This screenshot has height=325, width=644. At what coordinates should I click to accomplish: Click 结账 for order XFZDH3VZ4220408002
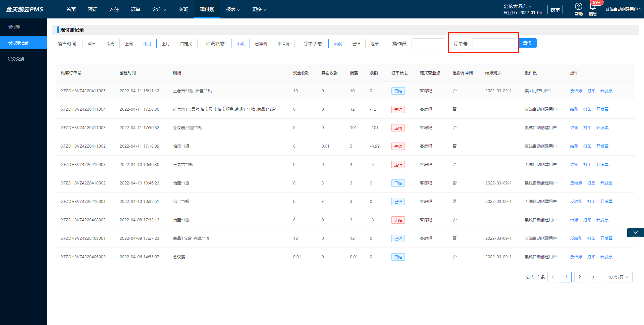tap(574, 220)
